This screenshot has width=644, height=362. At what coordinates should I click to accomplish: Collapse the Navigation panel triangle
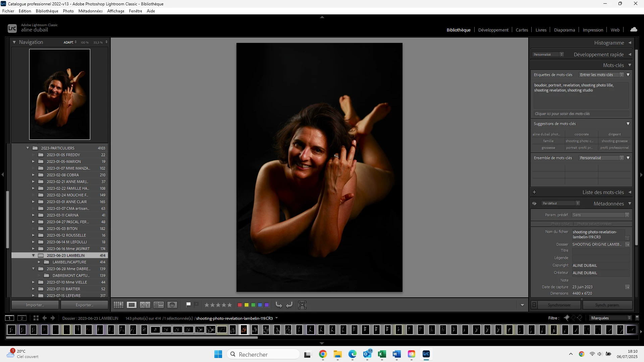click(x=14, y=42)
